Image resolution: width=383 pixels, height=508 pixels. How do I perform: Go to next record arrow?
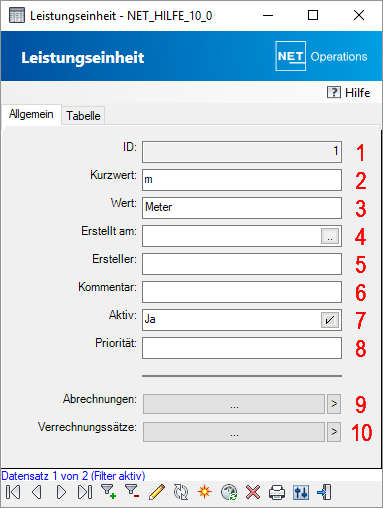[x=61, y=492]
